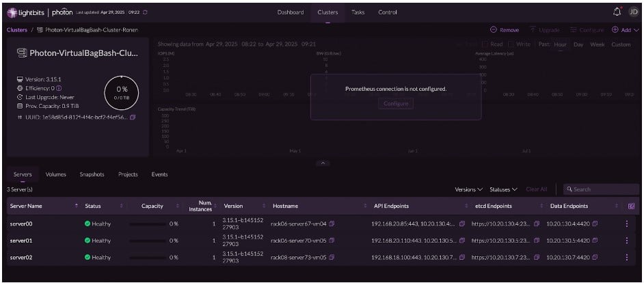Go to the Dashboard menu
This screenshot has width=644, height=283.
tap(291, 12)
